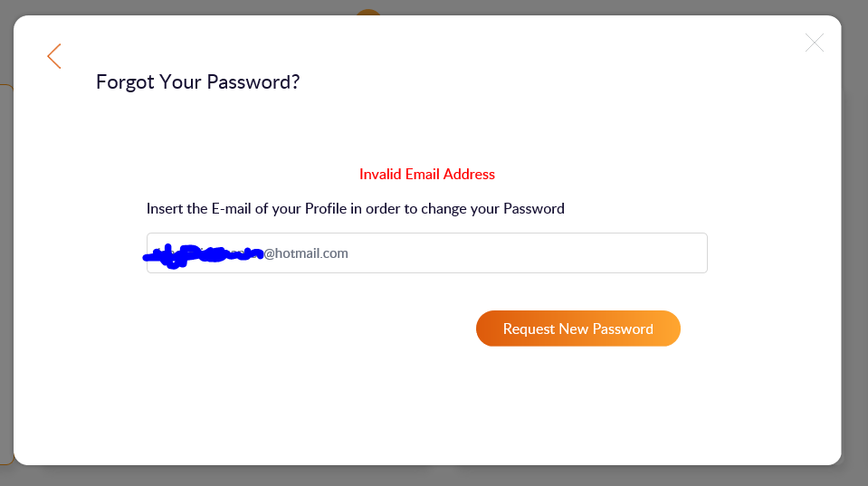Click the word Invalid in the error text
Screen dimensions: 868x486
pos(380,174)
